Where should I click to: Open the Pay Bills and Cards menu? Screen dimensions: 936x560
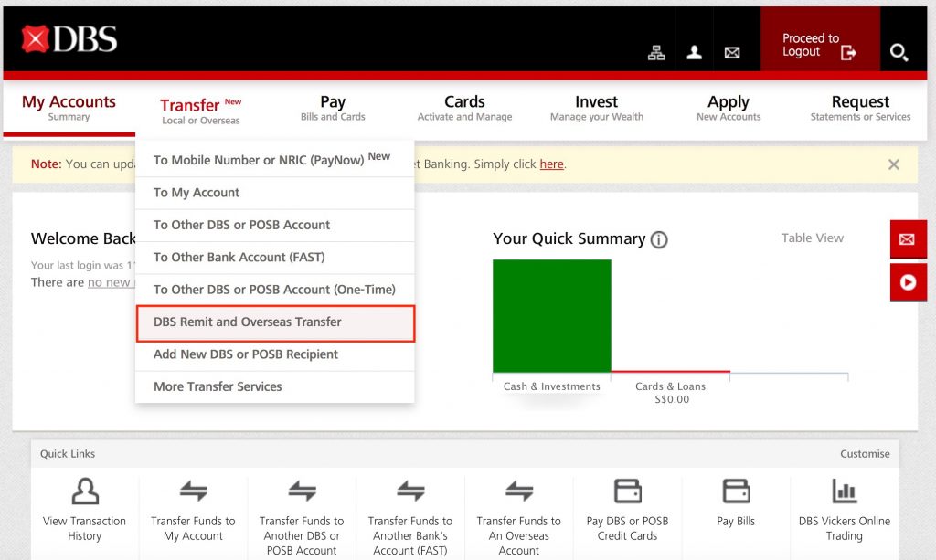[x=333, y=108]
